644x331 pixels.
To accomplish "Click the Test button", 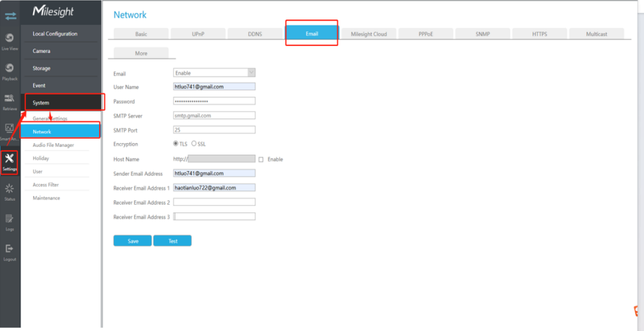I will pyautogui.click(x=172, y=241).
